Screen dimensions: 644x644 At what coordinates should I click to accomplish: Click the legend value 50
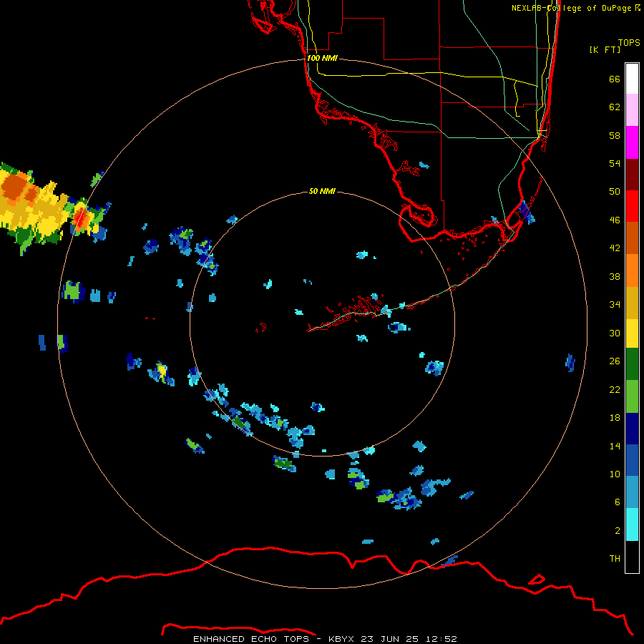pyautogui.click(x=615, y=191)
